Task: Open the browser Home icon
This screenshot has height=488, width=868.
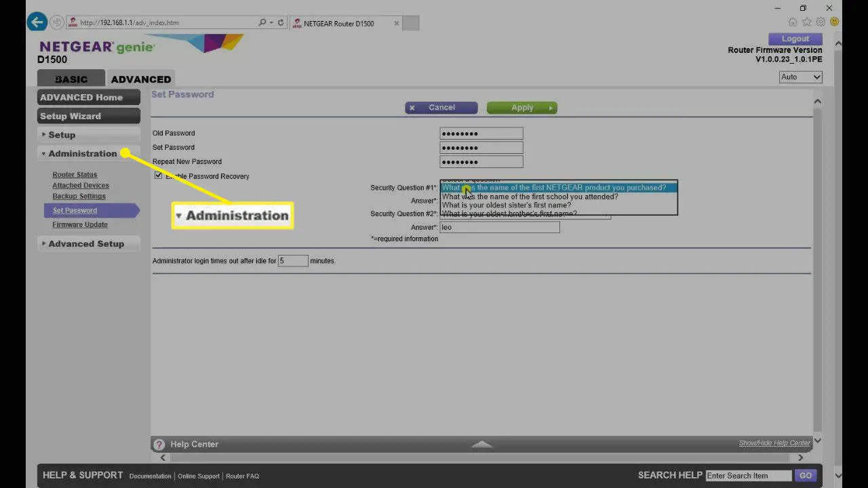Action: click(x=793, y=22)
